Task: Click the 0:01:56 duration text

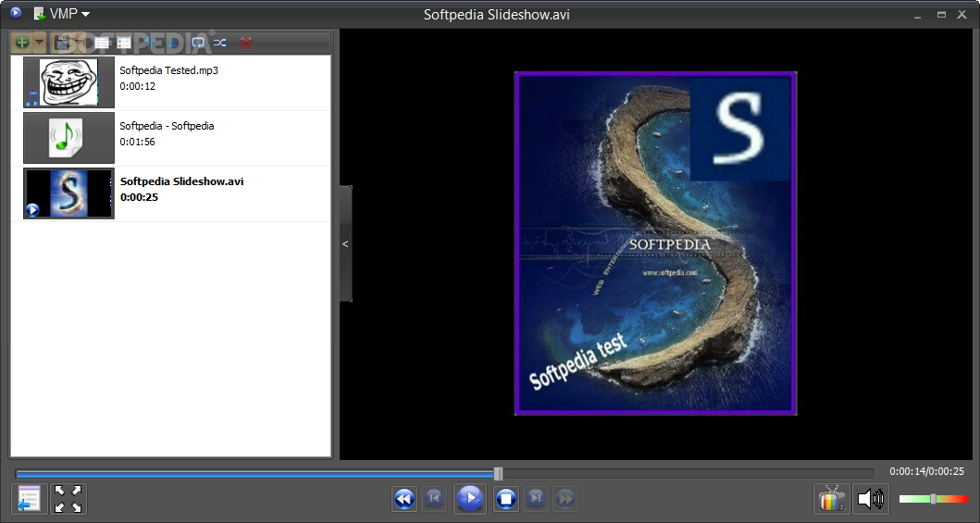Action: pyautogui.click(x=138, y=142)
